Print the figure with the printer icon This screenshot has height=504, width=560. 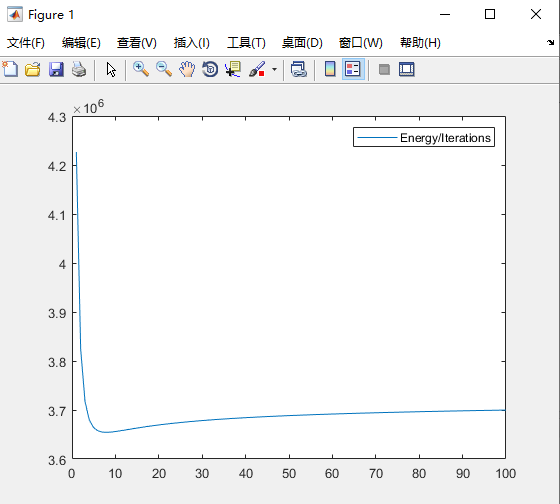coord(79,69)
